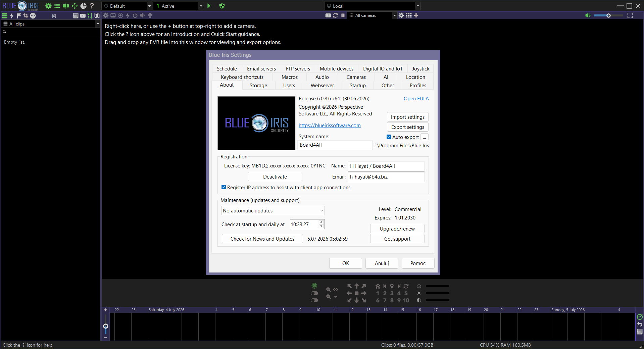
Task: Open the Active profile dropdown
Action: click(178, 6)
